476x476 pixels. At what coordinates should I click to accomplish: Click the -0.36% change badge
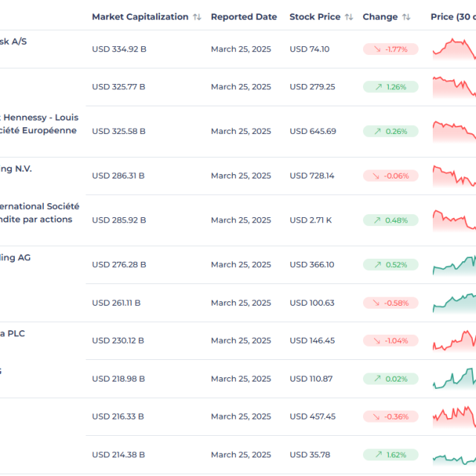(x=390, y=416)
